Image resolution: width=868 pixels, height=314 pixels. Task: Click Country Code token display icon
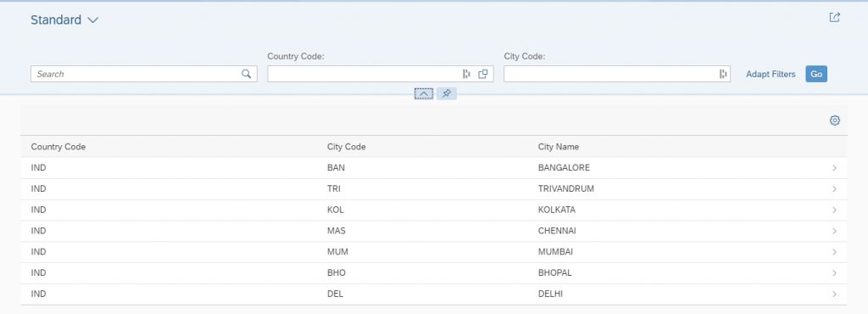coord(466,74)
